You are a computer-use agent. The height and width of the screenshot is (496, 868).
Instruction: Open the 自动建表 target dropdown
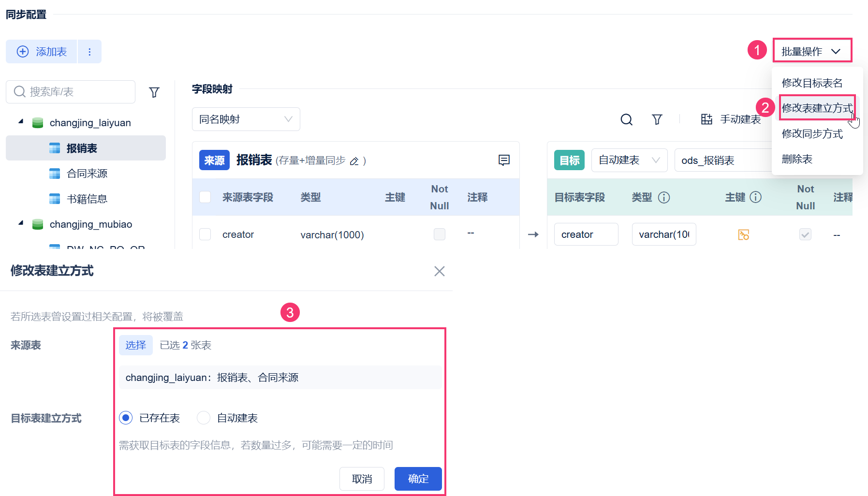coord(629,160)
